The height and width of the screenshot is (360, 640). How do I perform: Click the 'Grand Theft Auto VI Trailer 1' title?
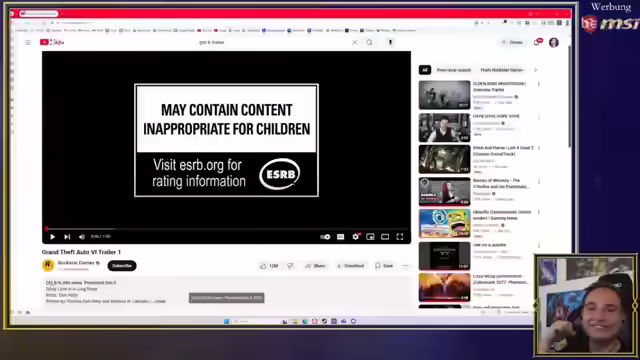click(81, 252)
